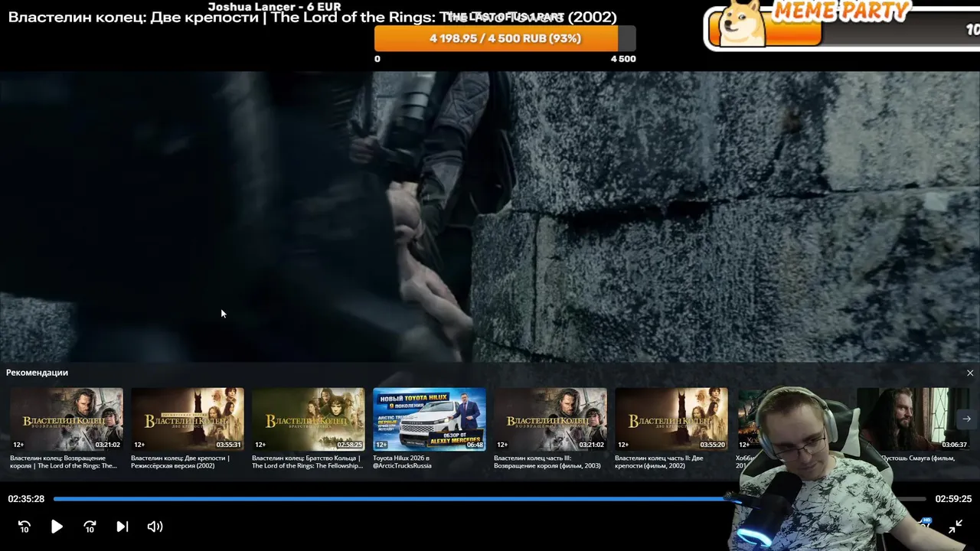Image resolution: width=980 pixels, height=551 pixels.
Task: Show more recommendations with the right arrow
Action: coord(966,419)
